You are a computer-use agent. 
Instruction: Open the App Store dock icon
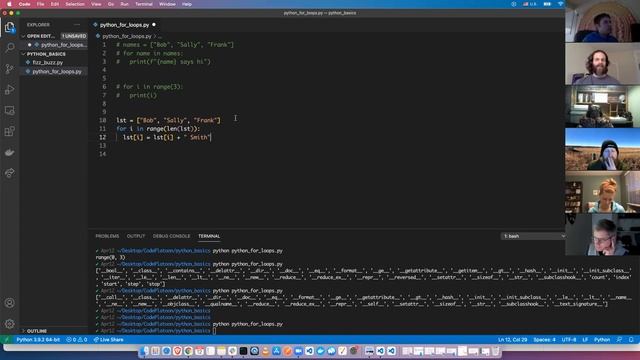point(276,351)
